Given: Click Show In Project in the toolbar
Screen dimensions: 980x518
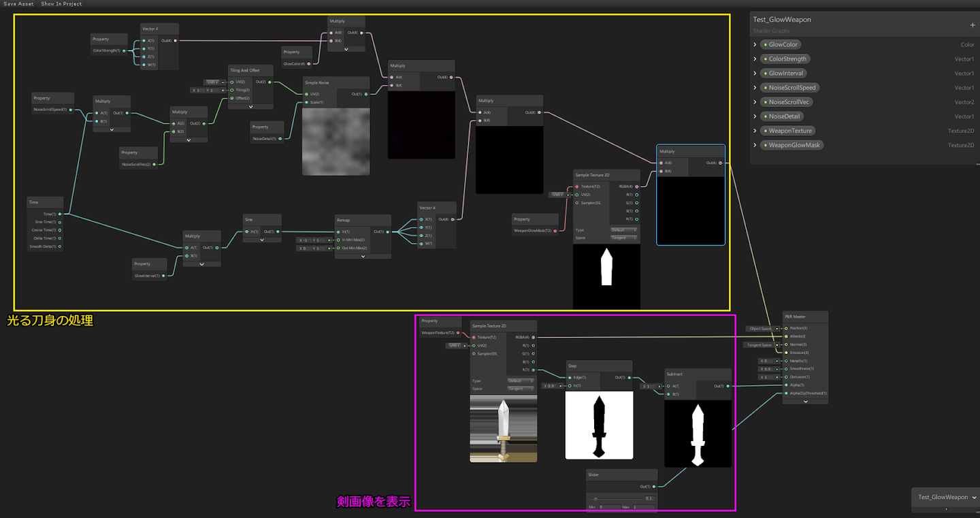Looking at the screenshot, I should coord(61,4).
